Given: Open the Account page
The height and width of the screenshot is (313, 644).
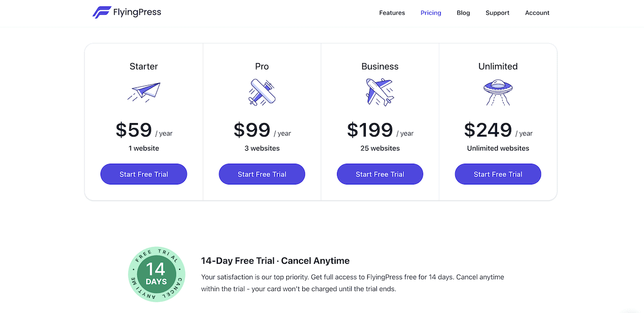Looking at the screenshot, I should tap(537, 13).
